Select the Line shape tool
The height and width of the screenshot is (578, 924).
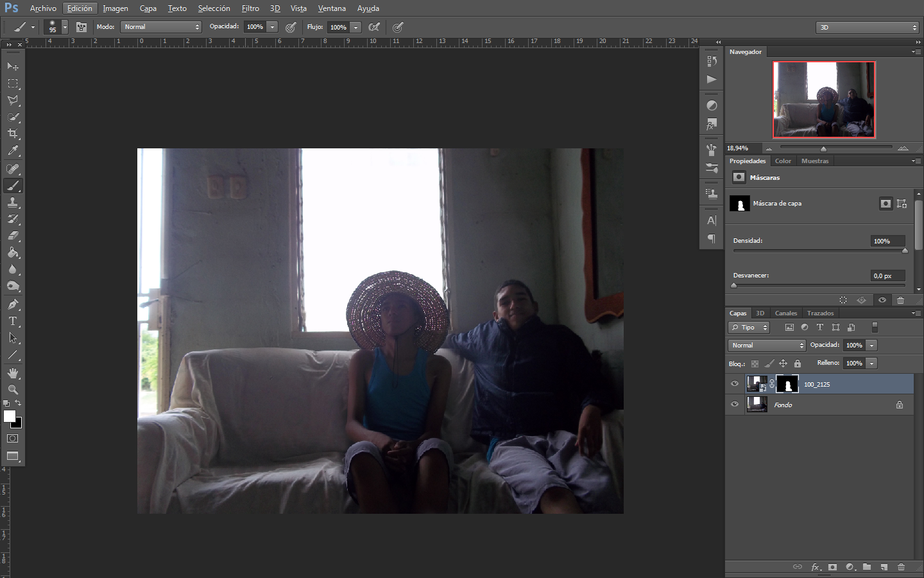[x=13, y=355]
